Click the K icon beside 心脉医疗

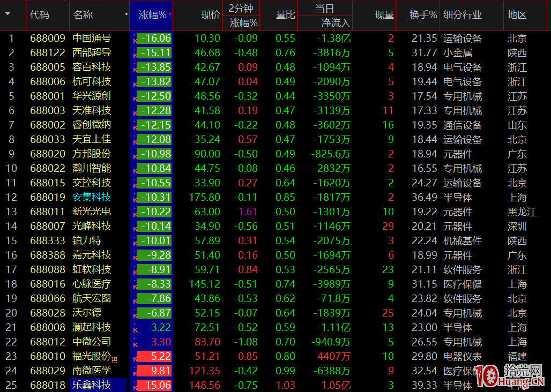pos(135,284)
